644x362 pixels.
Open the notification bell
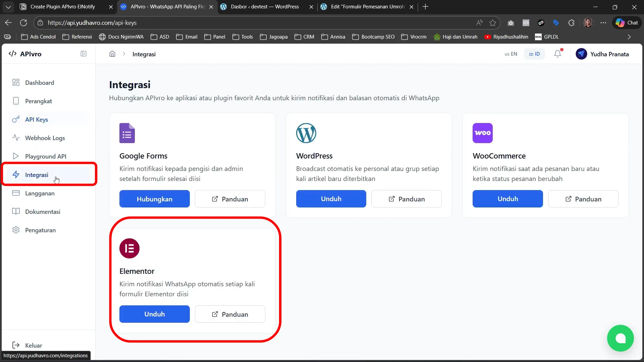pyautogui.click(x=557, y=54)
